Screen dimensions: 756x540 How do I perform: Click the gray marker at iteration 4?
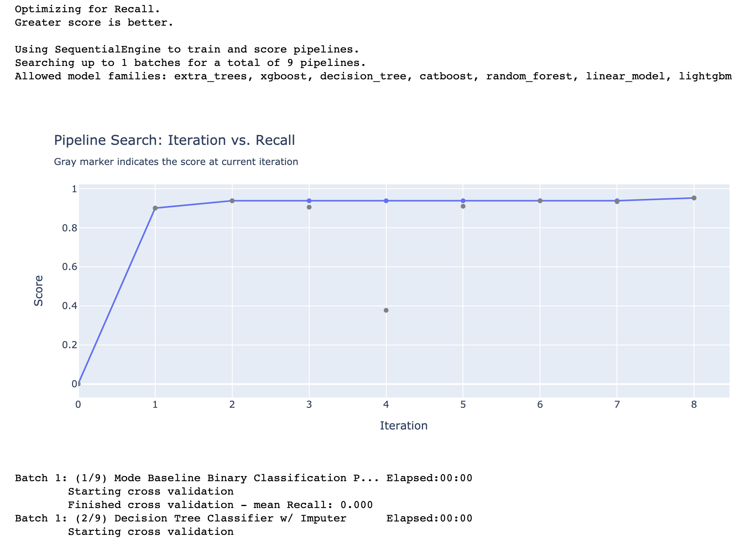coord(386,310)
